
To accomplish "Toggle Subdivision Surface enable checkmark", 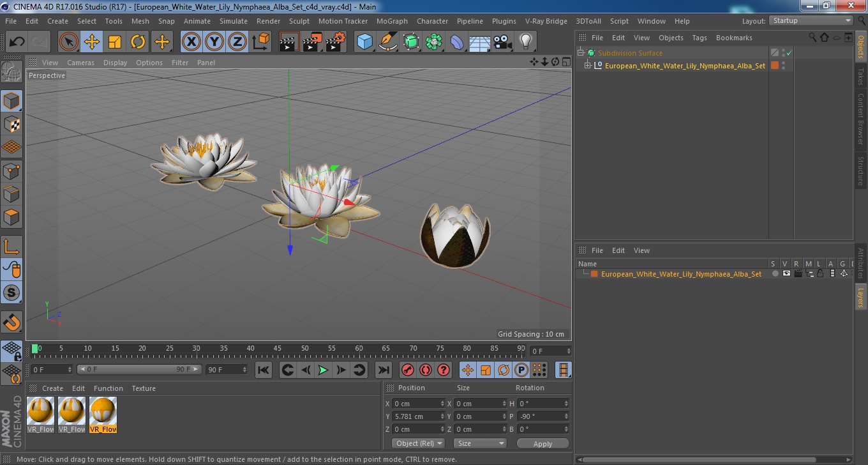I will click(789, 53).
